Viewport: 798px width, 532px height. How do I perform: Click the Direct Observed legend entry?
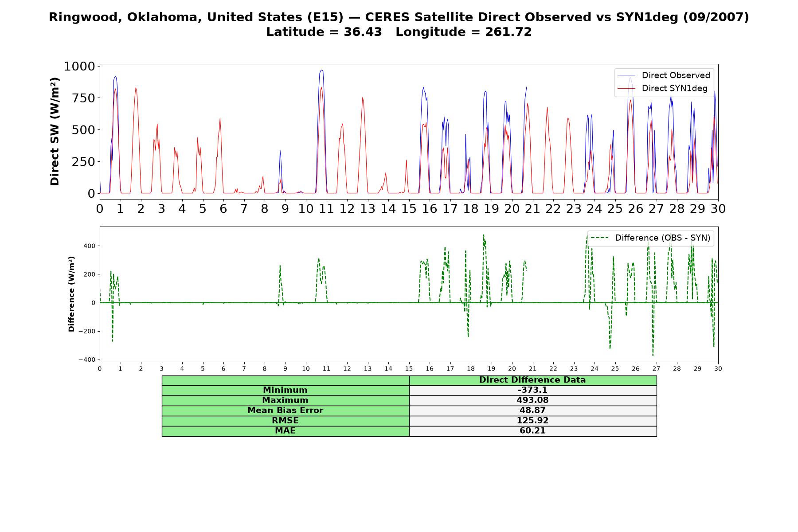[664, 75]
